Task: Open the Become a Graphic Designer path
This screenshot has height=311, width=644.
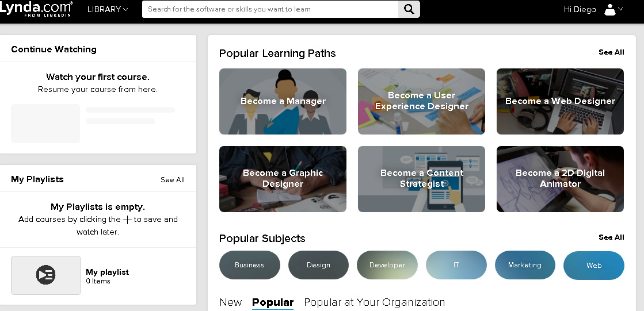Action: [283, 179]
